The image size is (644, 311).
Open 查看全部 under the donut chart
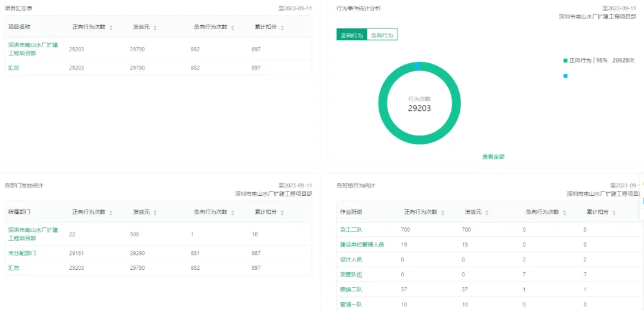[x=493, y=157]
